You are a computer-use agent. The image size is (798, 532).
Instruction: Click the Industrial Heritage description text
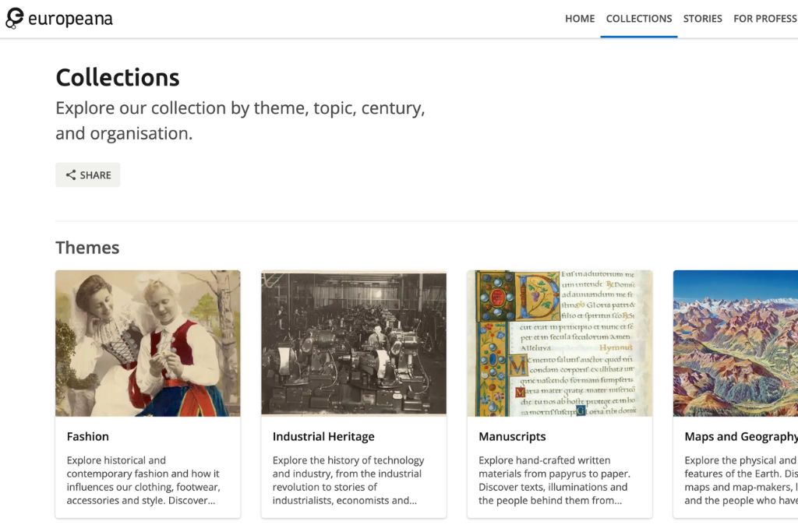point(348,481)
